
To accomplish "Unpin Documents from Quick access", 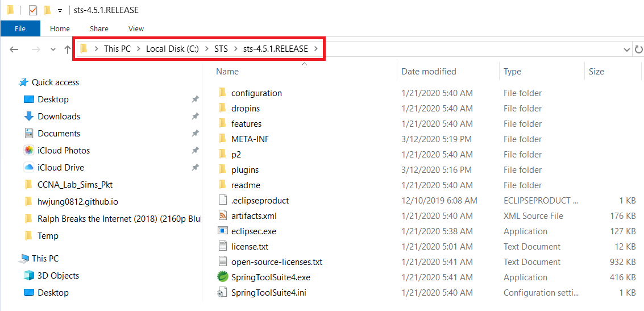I will click(196, 133).
